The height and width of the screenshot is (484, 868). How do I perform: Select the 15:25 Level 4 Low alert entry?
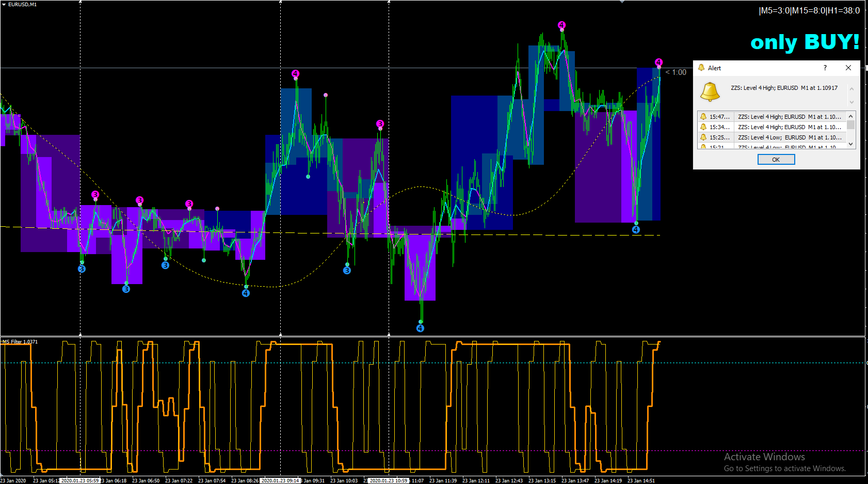coord(771,137)
